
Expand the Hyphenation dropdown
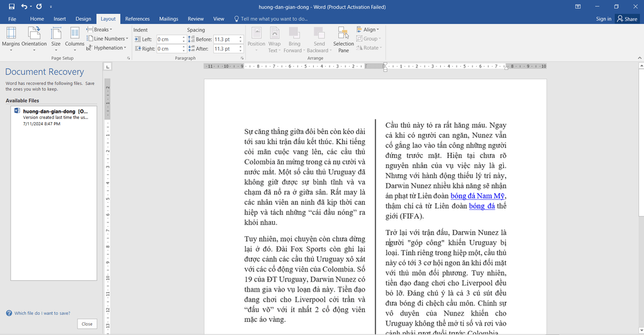106,48
